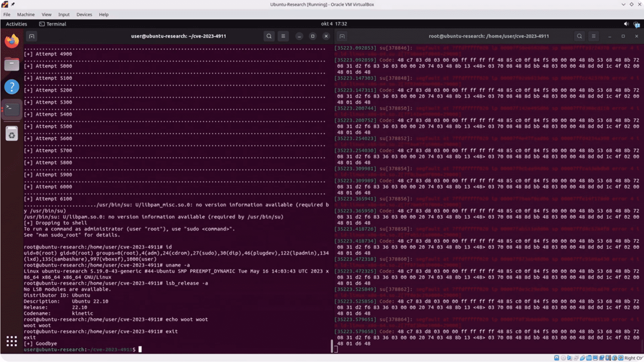This screenshot has width=644, height=362.
Task: Click the 'No LSB modules are available.' line
Action: pyautogui.click(x=68, y=289)
